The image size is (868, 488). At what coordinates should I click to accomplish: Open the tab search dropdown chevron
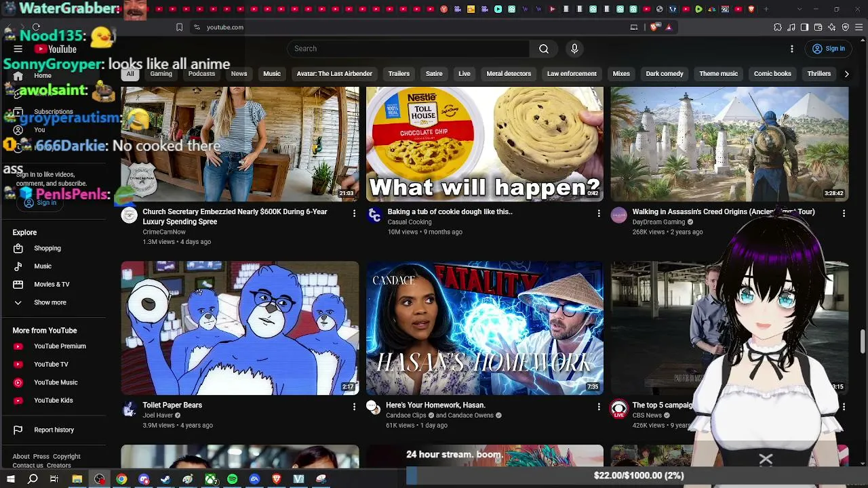(800, 9)
